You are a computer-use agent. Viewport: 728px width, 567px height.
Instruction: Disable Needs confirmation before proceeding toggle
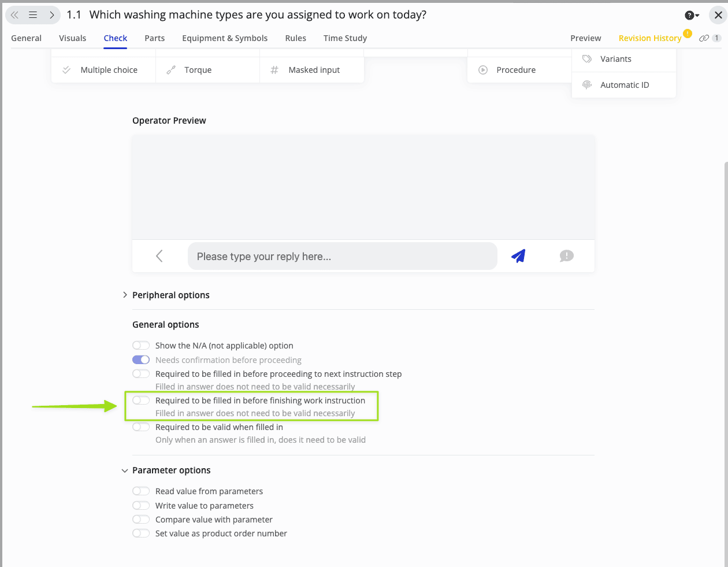[141, 360]
